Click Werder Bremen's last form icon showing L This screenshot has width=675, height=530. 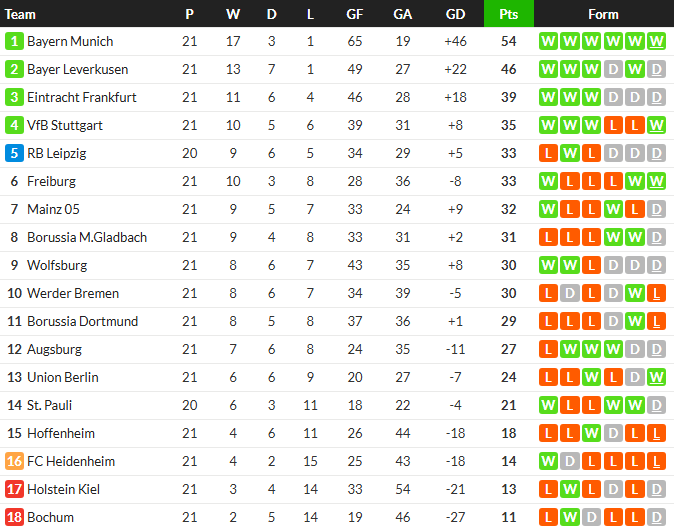coord(656,294)
